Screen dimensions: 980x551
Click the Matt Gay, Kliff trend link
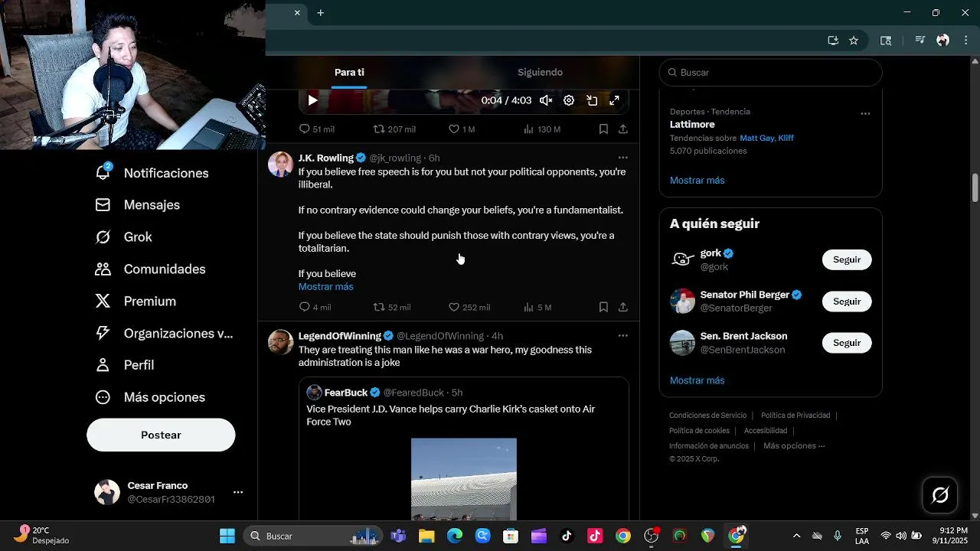coord(766,138)
